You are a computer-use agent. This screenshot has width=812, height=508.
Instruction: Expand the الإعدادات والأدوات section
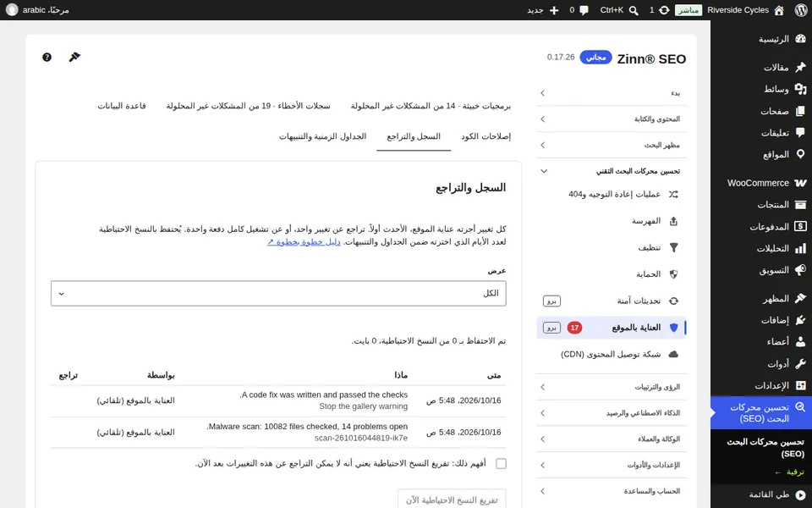click(612, 465)
